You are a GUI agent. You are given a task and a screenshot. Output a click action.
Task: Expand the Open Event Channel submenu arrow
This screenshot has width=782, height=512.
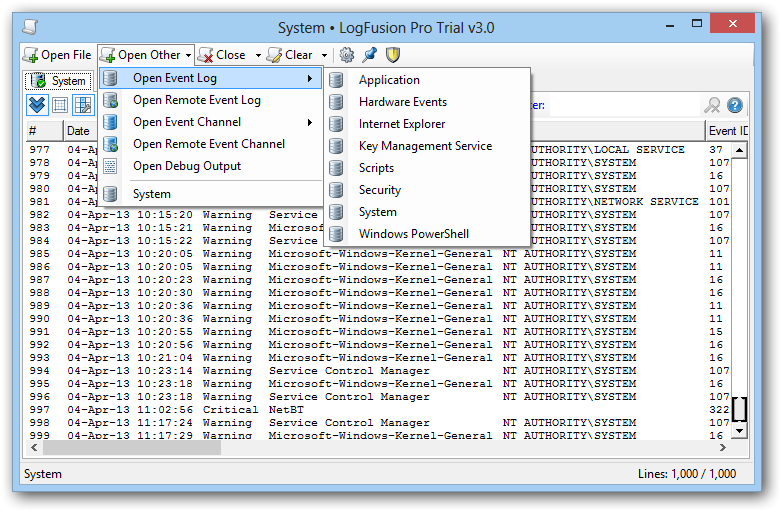pos(310,122)
